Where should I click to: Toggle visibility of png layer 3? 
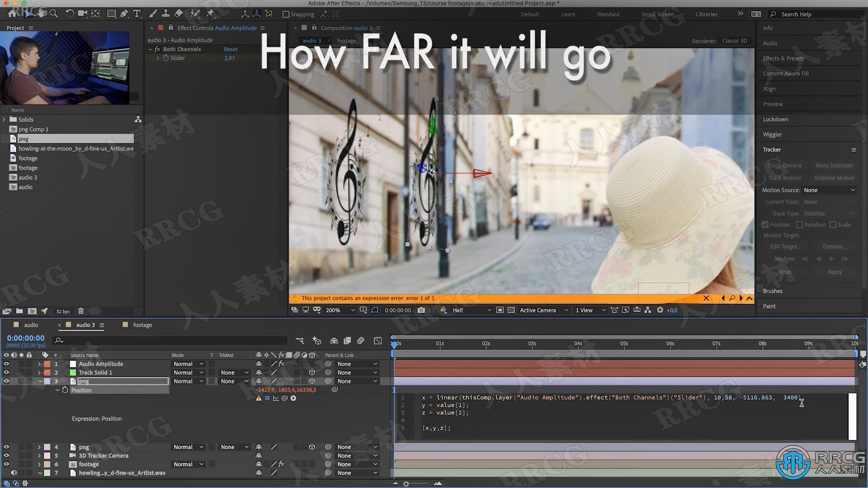6,381
